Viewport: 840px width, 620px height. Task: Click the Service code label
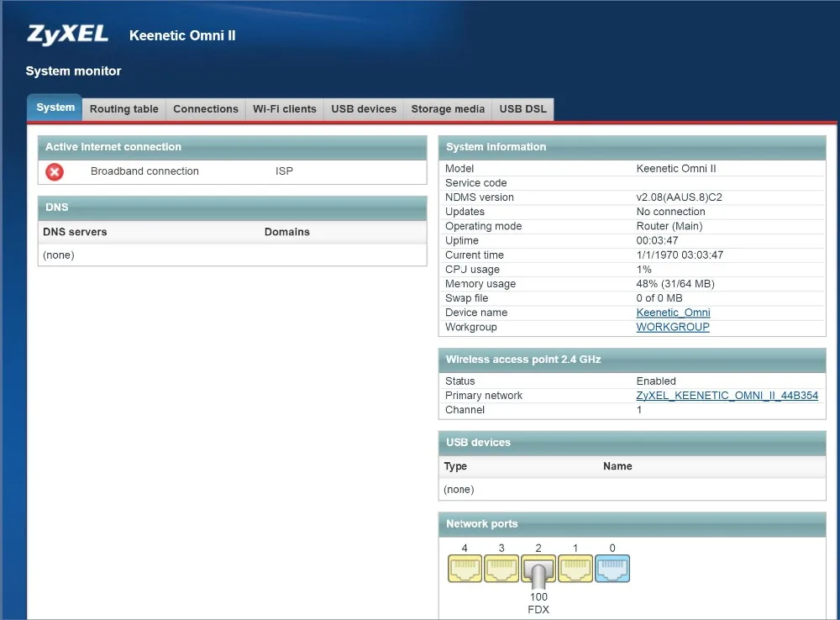(x=475, y=183)
